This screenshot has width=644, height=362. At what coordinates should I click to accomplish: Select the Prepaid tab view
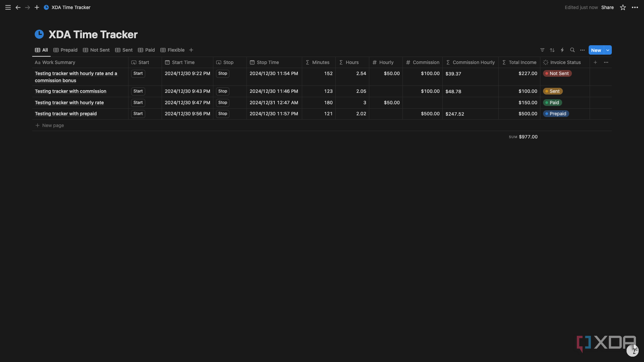(x=68, y=50)
